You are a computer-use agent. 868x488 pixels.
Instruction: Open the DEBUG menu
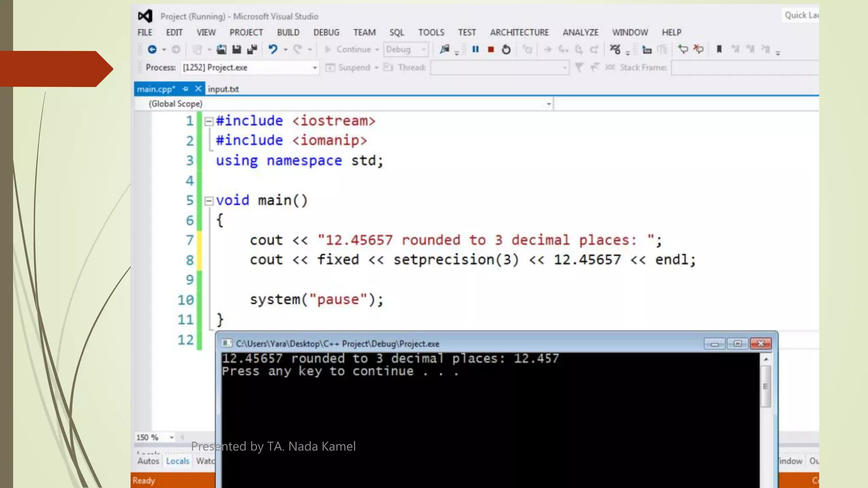(x=326, y=33)
